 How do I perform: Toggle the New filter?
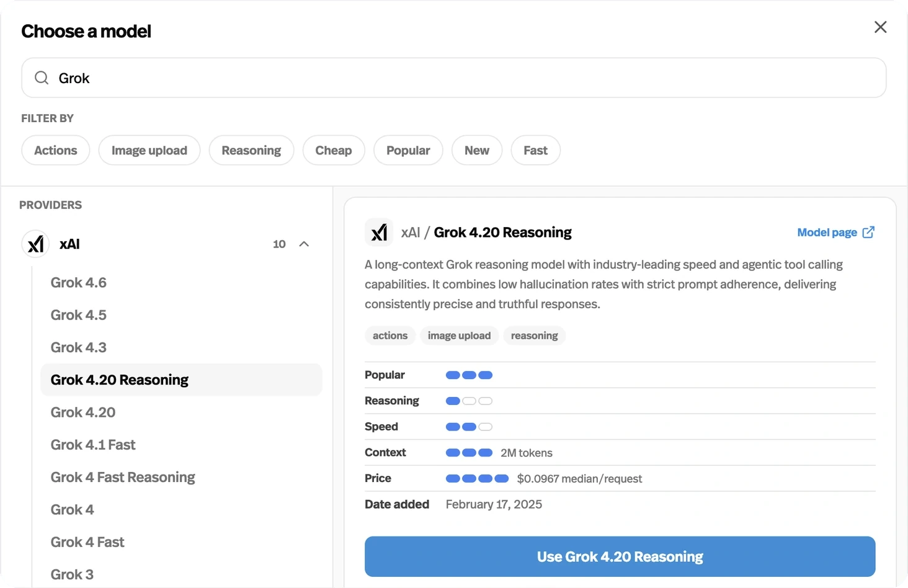[x=477, y=150]
